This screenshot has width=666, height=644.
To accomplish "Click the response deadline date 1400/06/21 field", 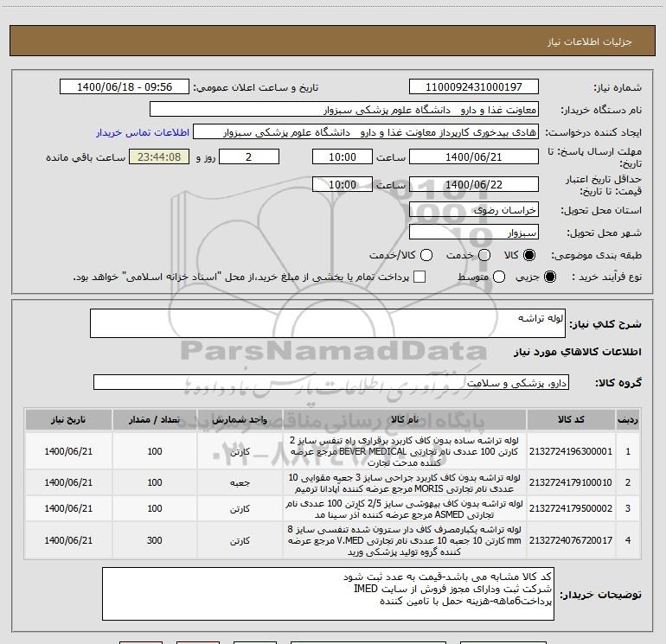I will (x=474, y=156).
